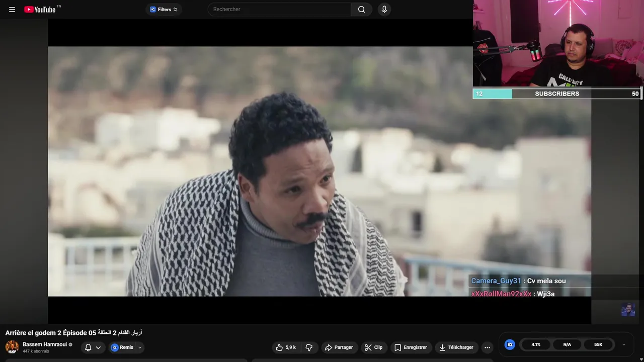Click the magnifier search button

point(362,9)
